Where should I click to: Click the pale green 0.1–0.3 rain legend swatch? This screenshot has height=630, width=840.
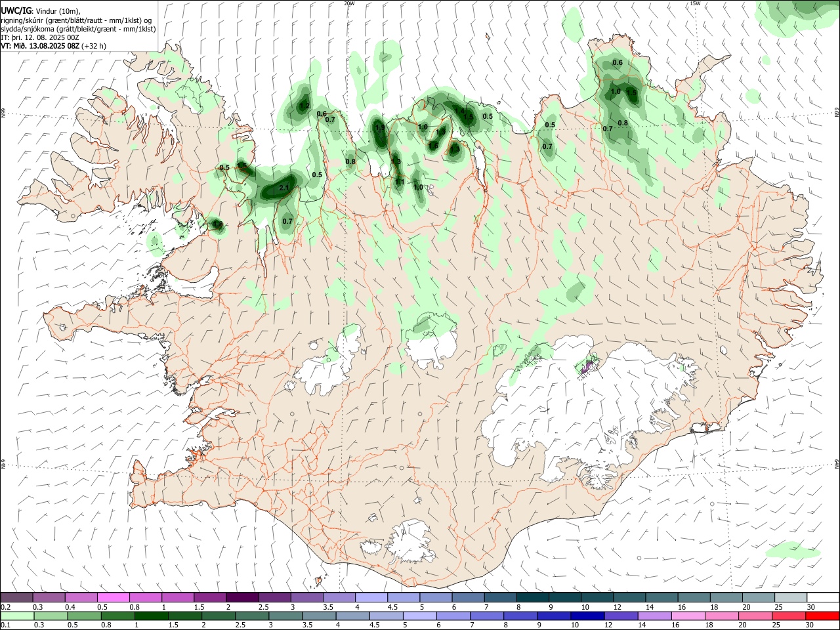[17, 616]
